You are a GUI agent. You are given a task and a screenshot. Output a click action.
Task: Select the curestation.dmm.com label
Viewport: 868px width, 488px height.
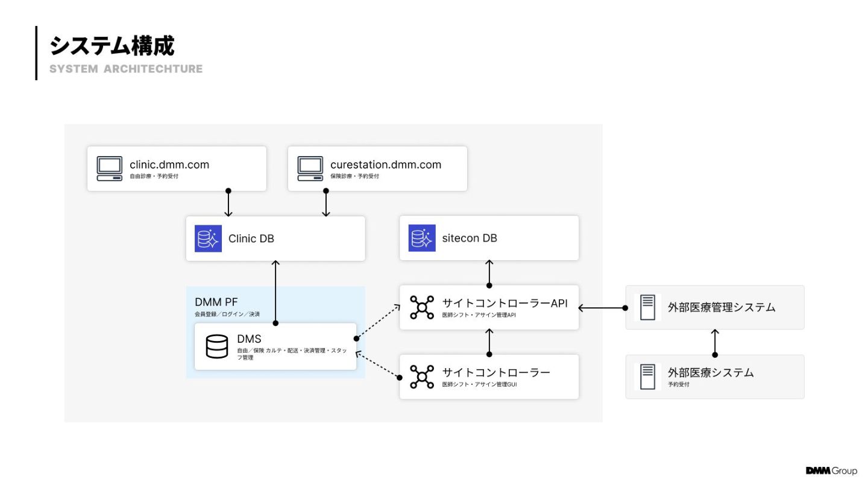click(x=386, y=164)
